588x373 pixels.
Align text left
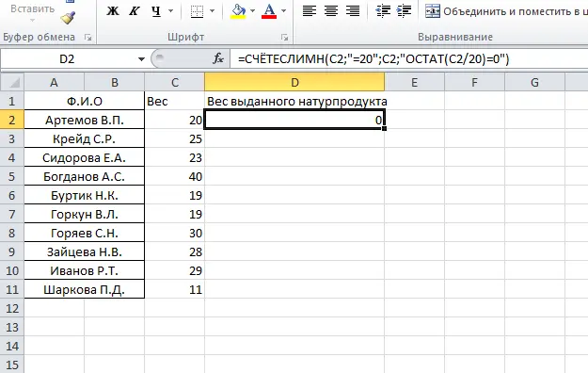point(310,11)
